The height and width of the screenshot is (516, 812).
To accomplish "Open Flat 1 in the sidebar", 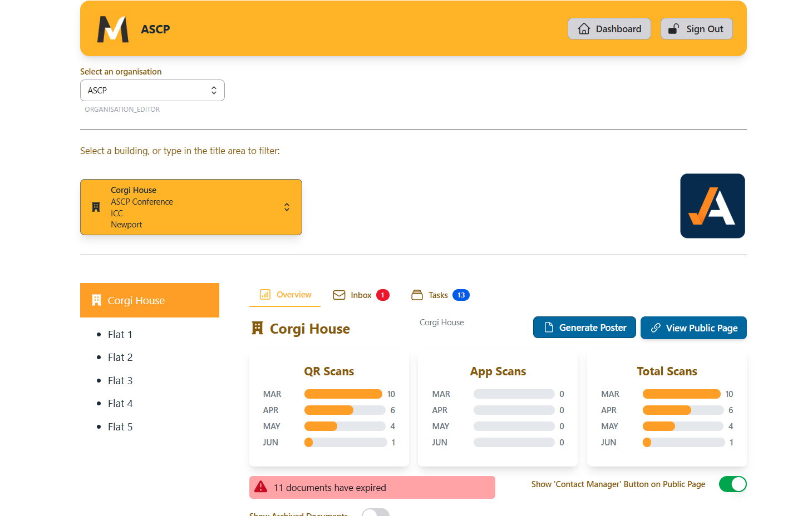I will click(120, 334).
